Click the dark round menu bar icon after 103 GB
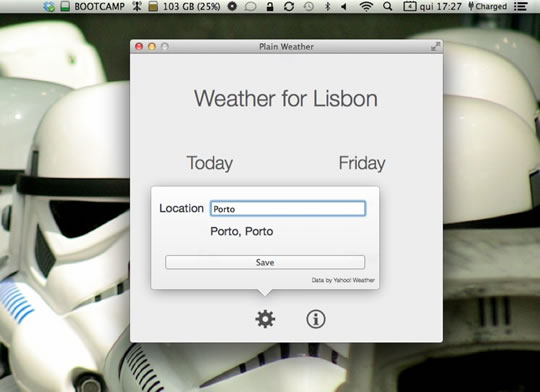 click(232, 6)
